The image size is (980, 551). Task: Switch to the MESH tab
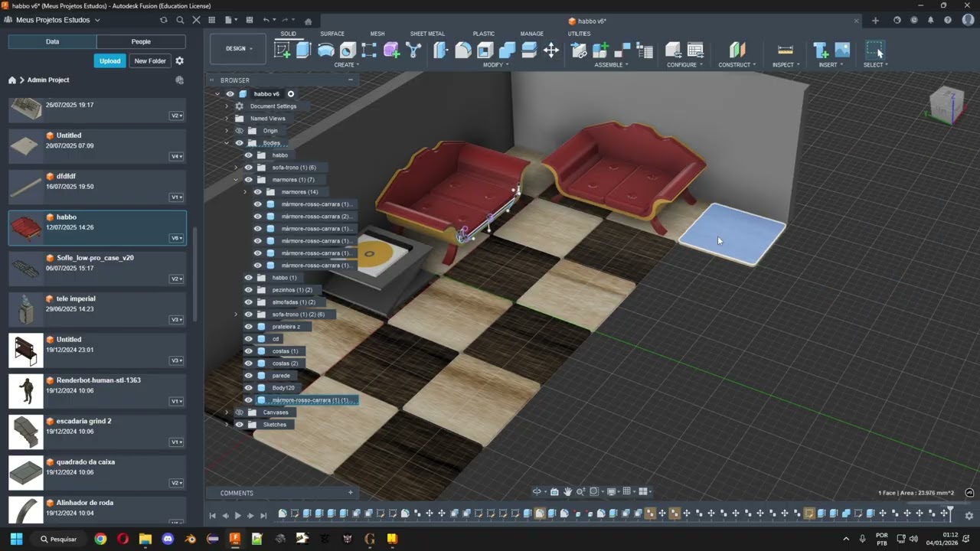377,34
